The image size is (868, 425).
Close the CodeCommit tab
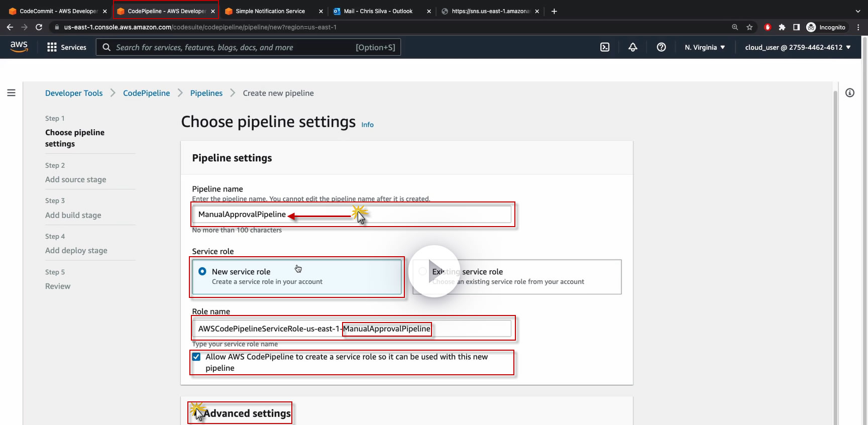point(105,11)
